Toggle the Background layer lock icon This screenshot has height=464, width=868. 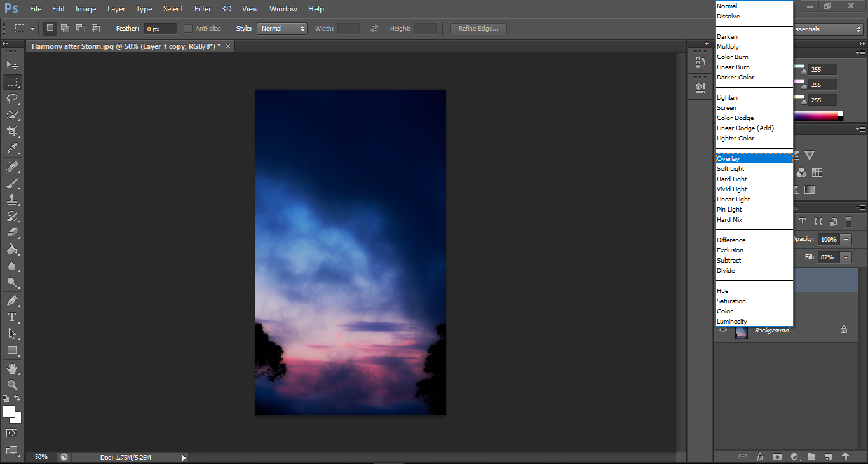pyautogui.click(x=844, y=330)
